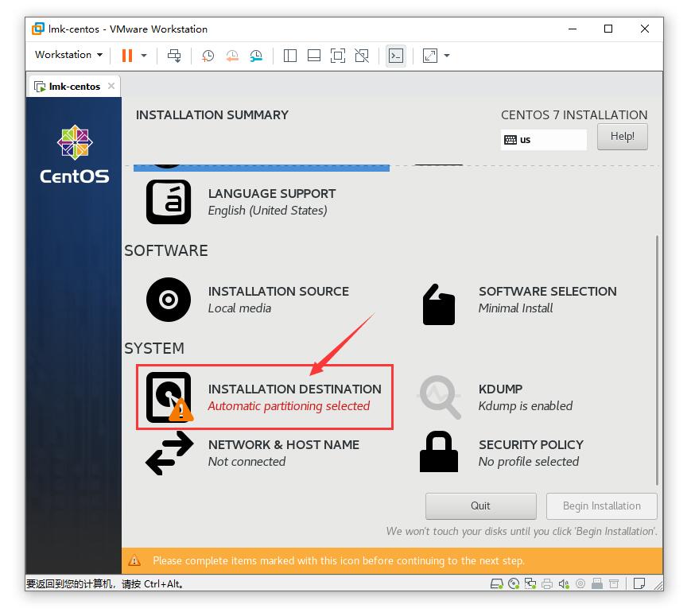The height and width of the screenshot is (616, 691).
Task: Click the CentOS logo in sidebar
Action: (x=75, y=154)
